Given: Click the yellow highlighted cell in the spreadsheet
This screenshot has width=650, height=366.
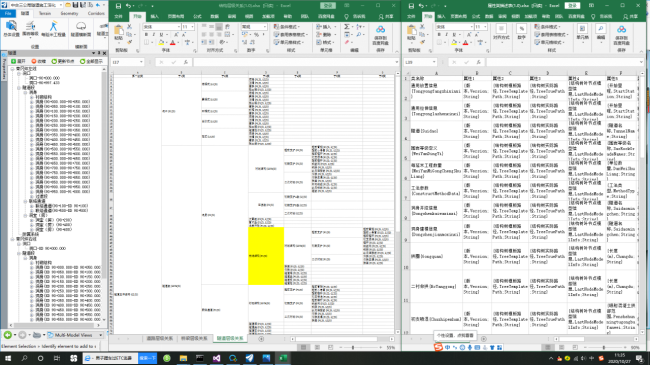Looking at the screenshot, I should pyautogui.click(x=266, y=256).
